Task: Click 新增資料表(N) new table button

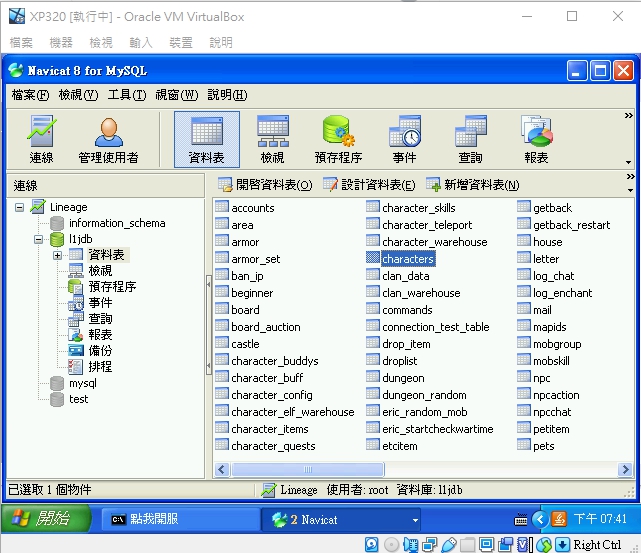Action: (x=473, y=185)
